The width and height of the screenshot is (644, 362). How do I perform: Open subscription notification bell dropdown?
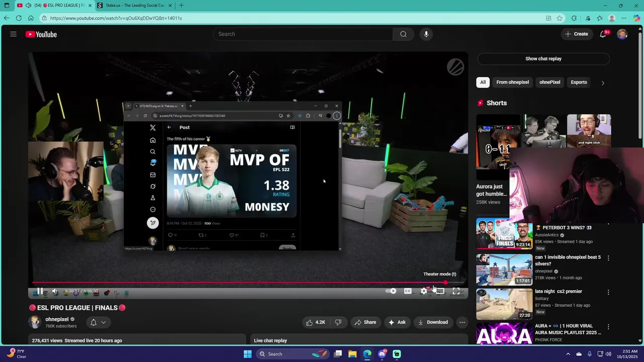98,322
